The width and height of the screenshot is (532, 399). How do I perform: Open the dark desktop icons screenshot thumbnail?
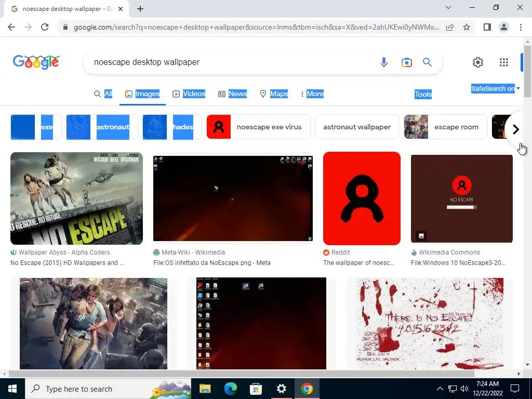pyautogui.click(x=261, y=323)
